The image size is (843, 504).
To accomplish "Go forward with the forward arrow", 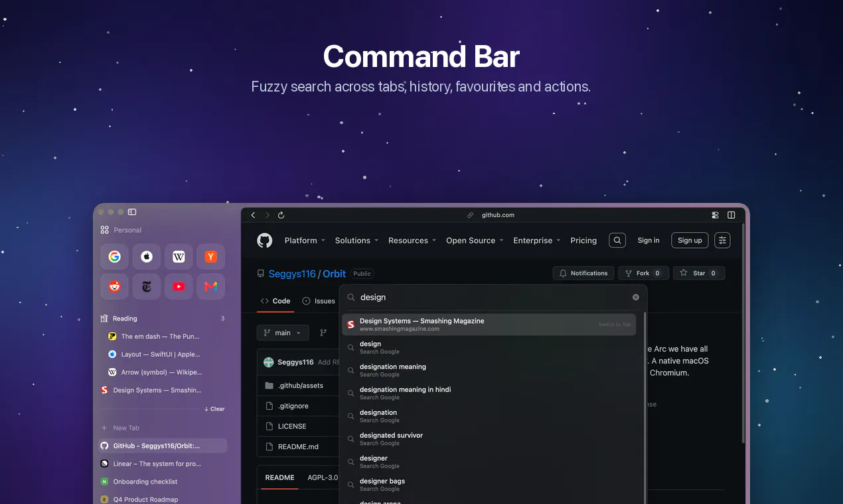I will (268, 215).
